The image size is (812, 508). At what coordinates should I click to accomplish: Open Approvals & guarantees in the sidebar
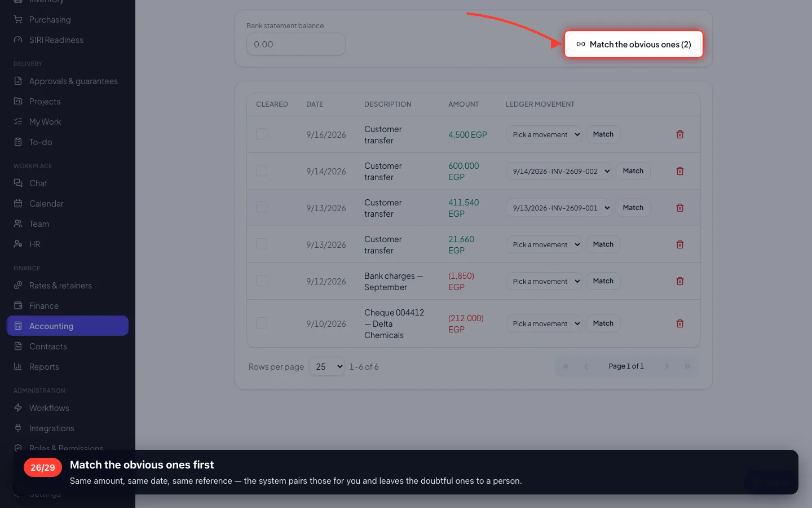click(68, 81)
